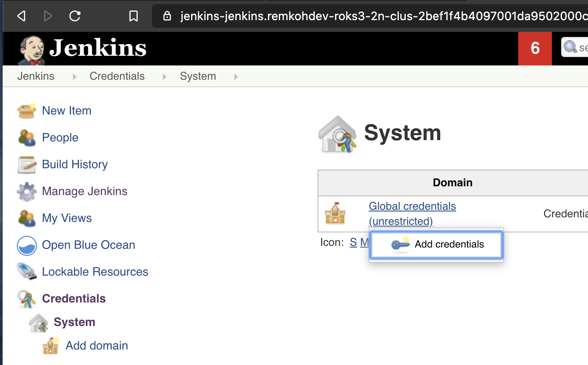Go to the Credentials breadcrumb

(x=117, y=76)
